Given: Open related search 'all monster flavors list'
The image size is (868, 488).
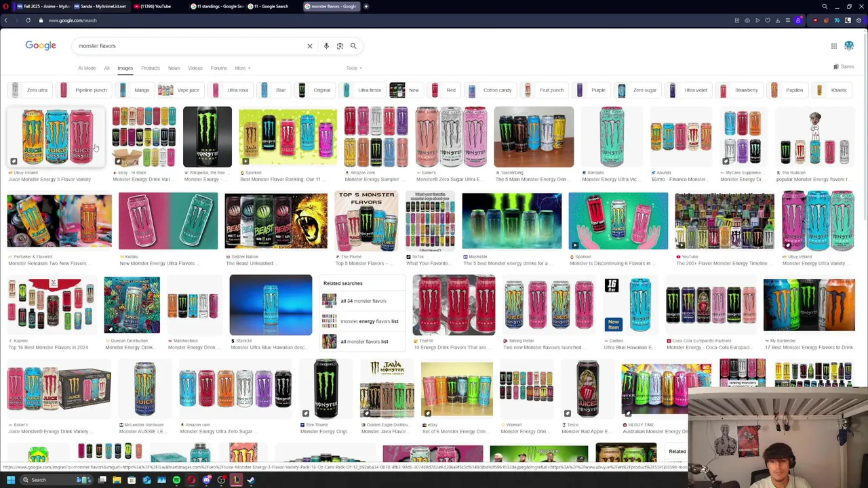Looking at the screenshot, I should coord(362,342).
